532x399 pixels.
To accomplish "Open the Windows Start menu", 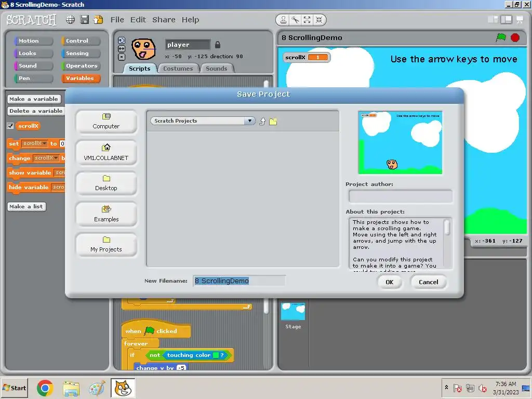I will pos(14,388).
